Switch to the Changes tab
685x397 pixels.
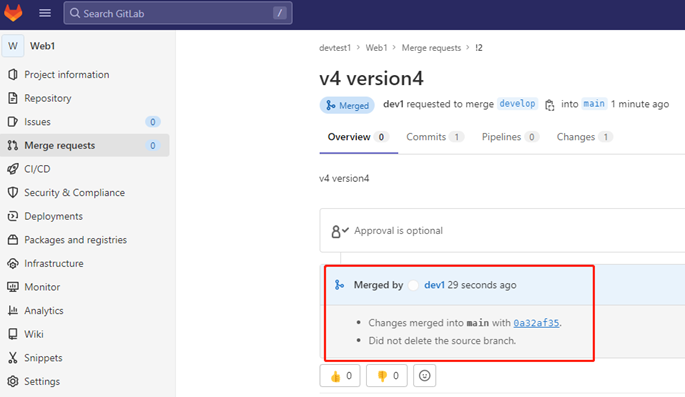pyautogui.click(x=584, y=137)
